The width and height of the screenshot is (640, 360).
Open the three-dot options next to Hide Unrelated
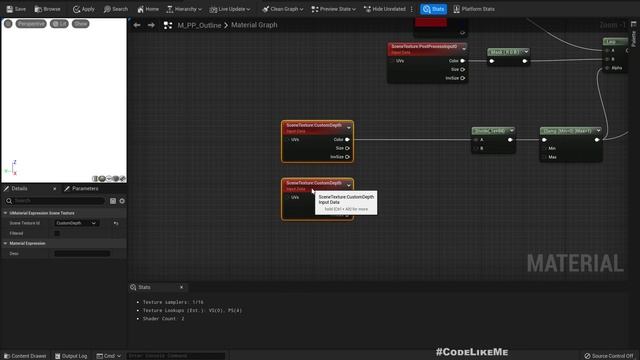(412, 9)
